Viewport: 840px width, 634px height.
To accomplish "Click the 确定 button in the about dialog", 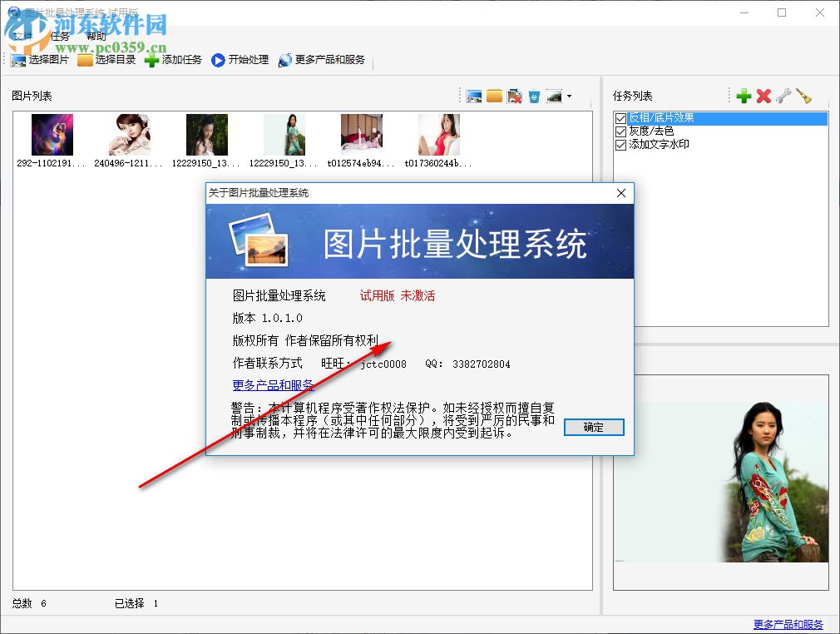I will (x=593, y=427).
